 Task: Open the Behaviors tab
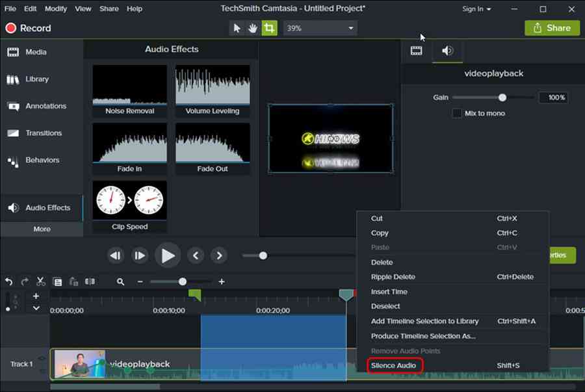(42, 161)
